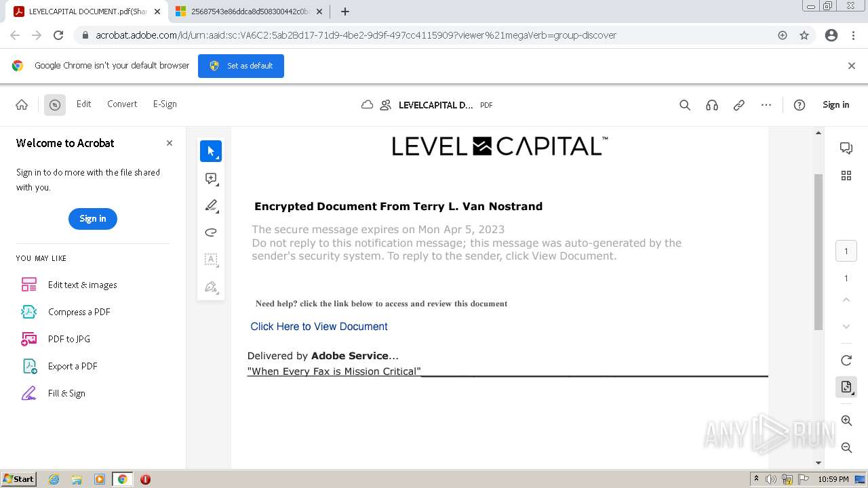Click blue Sign in button in panel
The width and height of the screenshot is (868, 488).
pos(93,218)
